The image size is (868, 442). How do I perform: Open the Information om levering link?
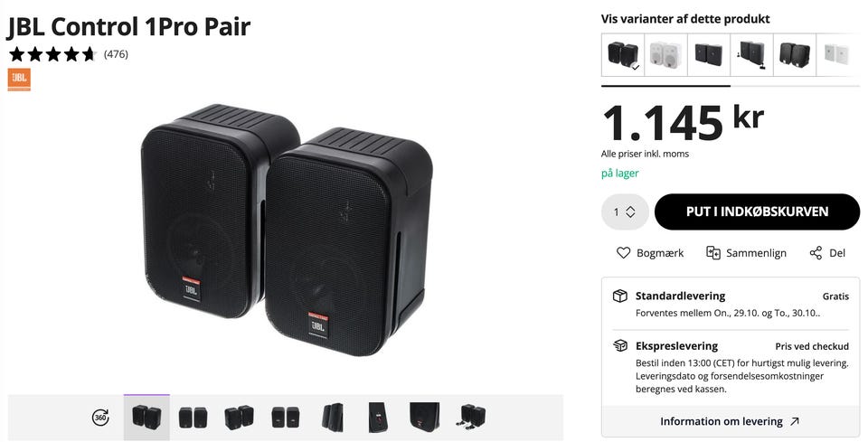[722, 421]
